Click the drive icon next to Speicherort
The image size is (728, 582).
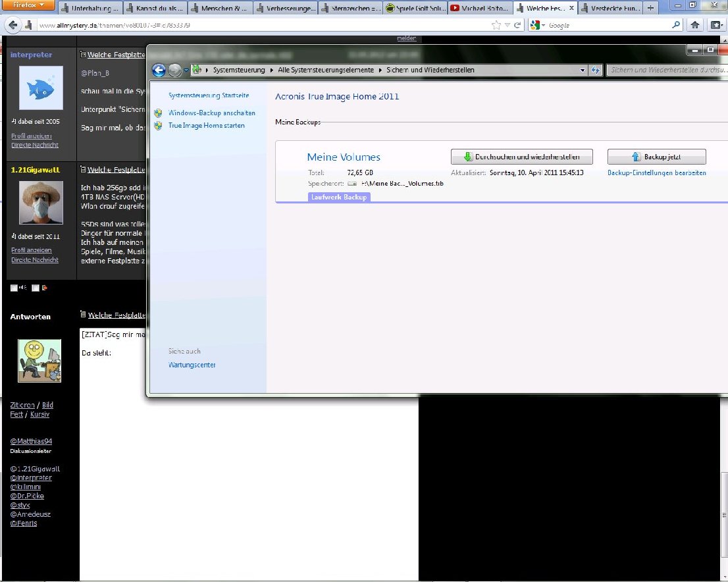352,184
